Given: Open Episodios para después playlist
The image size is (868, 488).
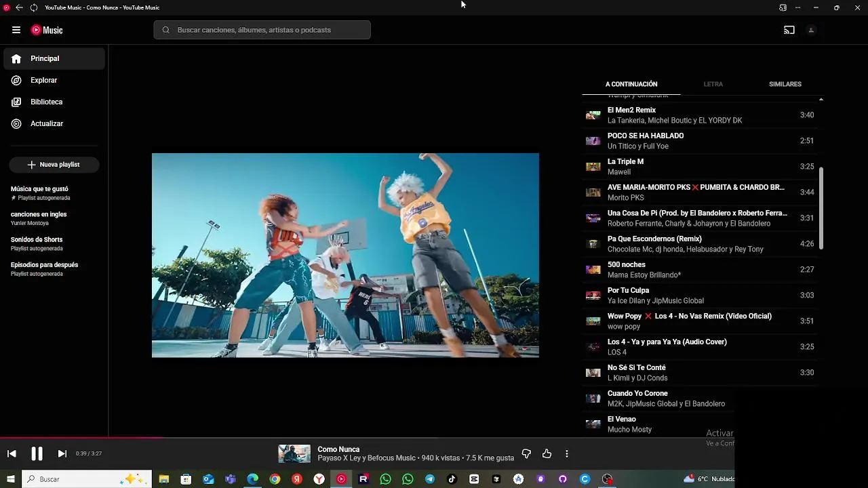Looking at the screenshot, I should click(54, 269).
